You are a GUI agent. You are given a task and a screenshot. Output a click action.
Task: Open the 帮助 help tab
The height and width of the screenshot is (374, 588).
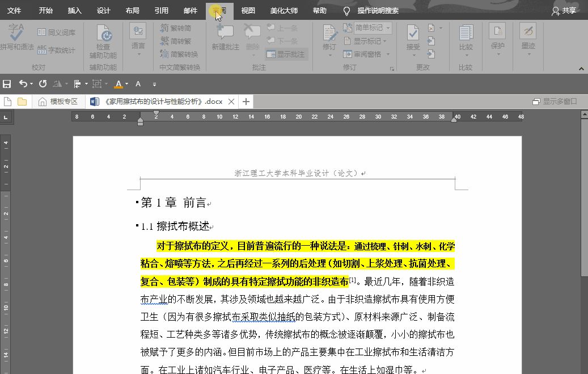319,11
